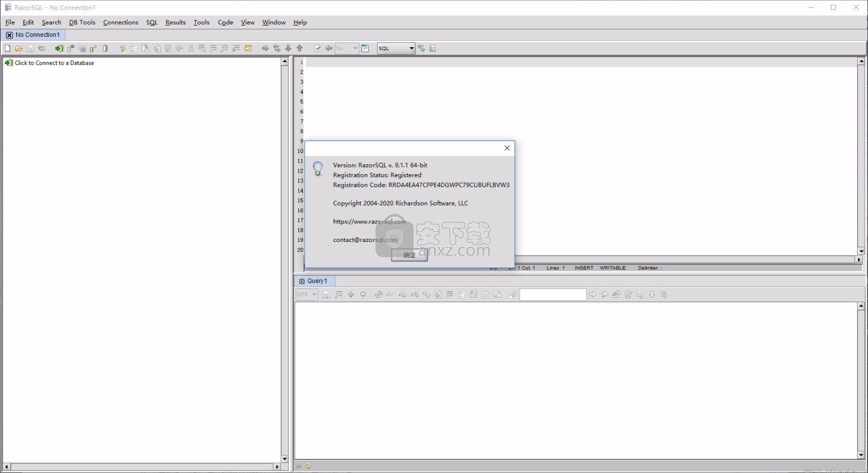Click the left arrow icon beside auto-commit dropdown
The width and height of the screenshot is (868, 473).
[329, 48]
